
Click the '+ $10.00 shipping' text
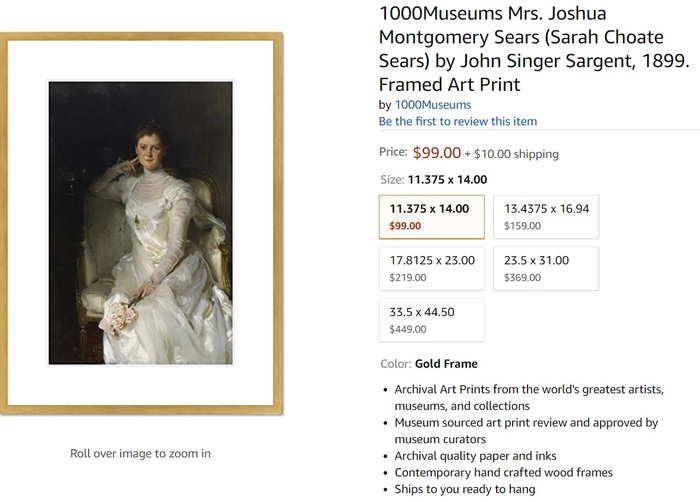511,154
